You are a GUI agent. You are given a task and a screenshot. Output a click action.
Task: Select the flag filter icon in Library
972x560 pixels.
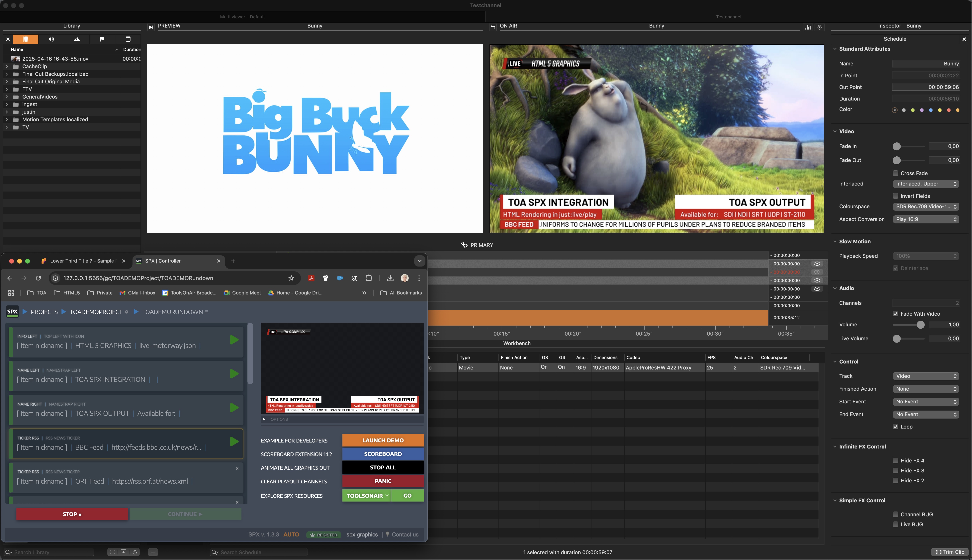(x=102, y=39)
